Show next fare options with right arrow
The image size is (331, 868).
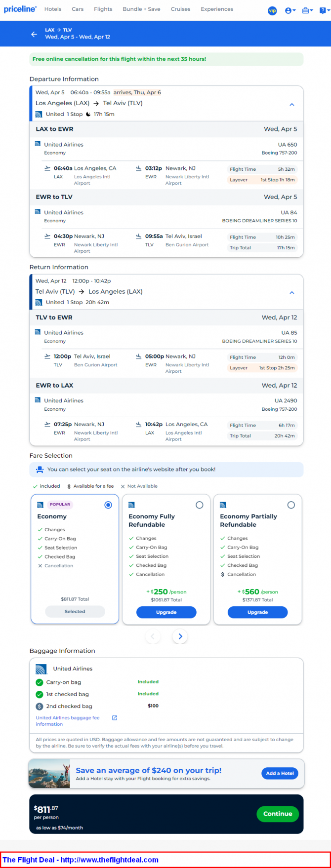tap(180, 636)
